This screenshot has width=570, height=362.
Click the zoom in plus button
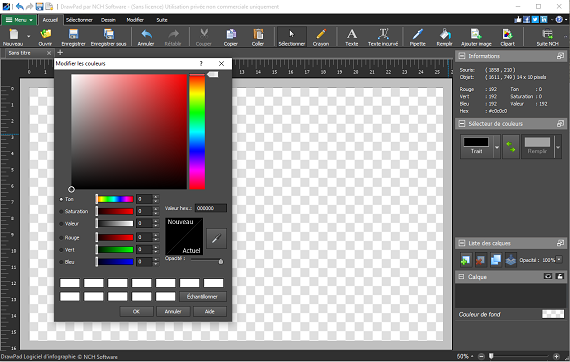556,356
